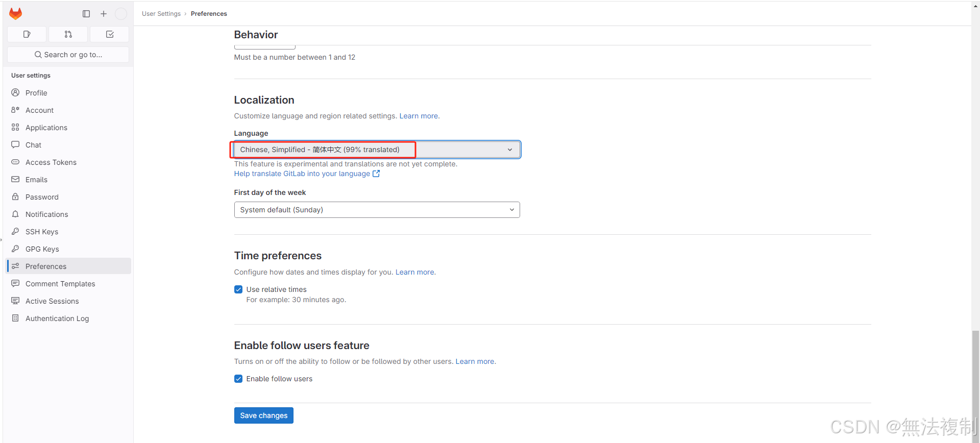Select Preferences in the sidebar
Image resolution: width=980 pixels, height=443 pixels.
(68, 266)
